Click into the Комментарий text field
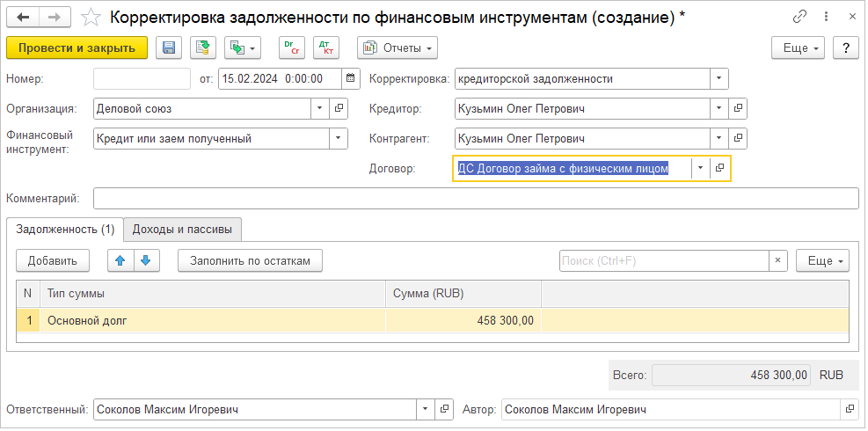The height and width of the screenshot is (431, 868). 475,199
